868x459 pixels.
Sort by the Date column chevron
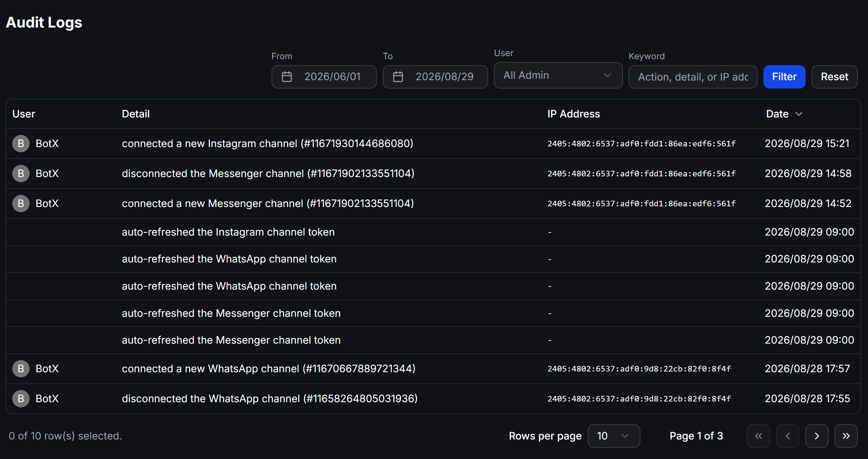pyautogui.click(x=799, y=114)
